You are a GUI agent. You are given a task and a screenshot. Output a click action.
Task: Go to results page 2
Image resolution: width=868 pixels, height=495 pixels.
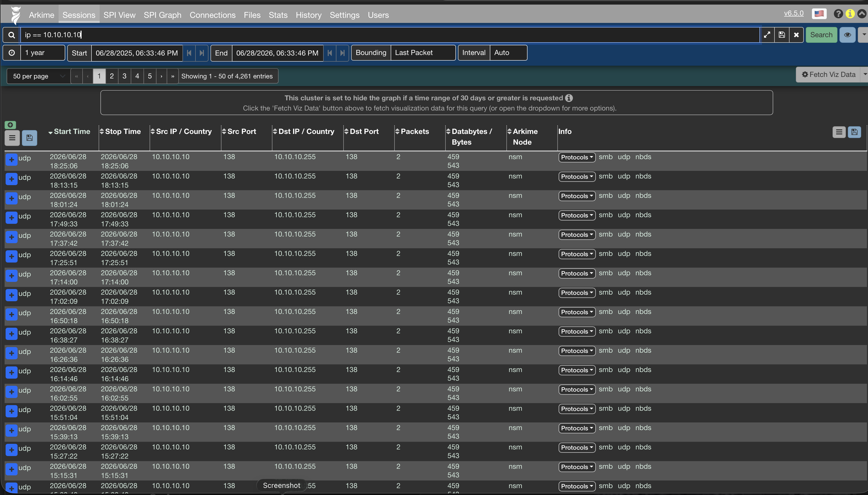point(112,76)
